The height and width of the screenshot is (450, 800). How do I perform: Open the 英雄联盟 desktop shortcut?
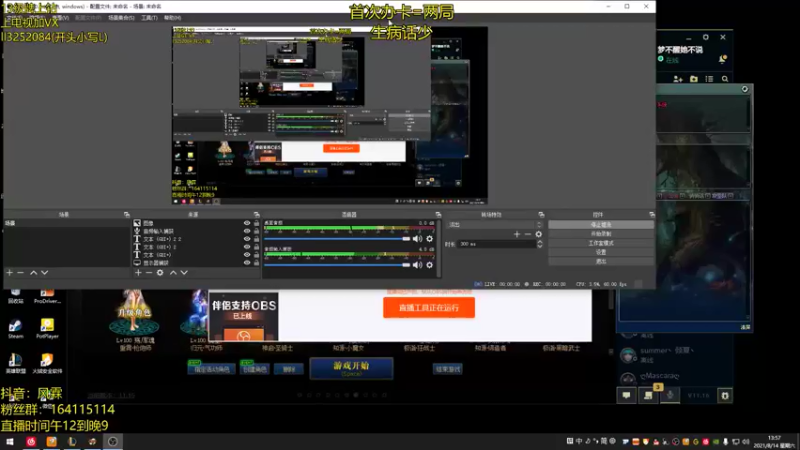point(15,364)
